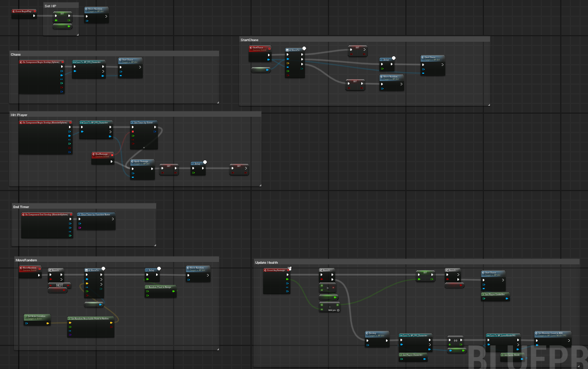Select the Get Random Reachable Point in Radius node

pyautogui.click(x=91, y=327)
